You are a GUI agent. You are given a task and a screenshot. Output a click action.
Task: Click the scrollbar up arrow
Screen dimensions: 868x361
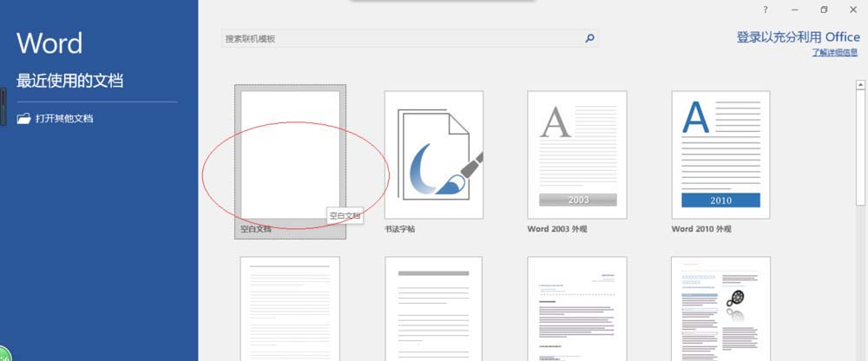(861, 85)
